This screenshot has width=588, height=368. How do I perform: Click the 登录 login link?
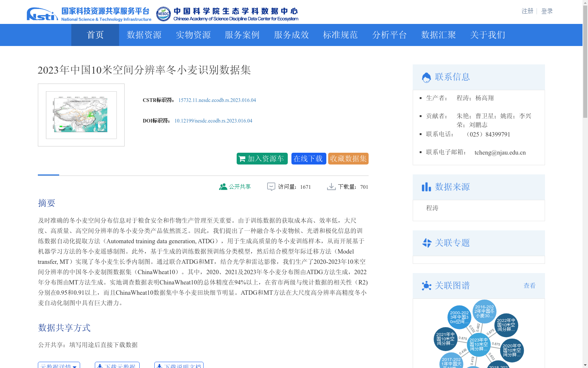click(547, 11)
